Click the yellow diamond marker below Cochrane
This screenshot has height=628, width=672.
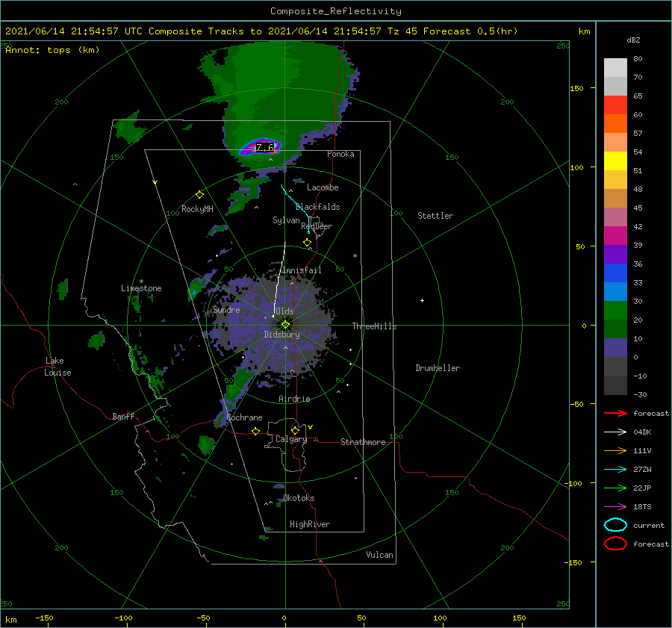click(x=256, y=431)
